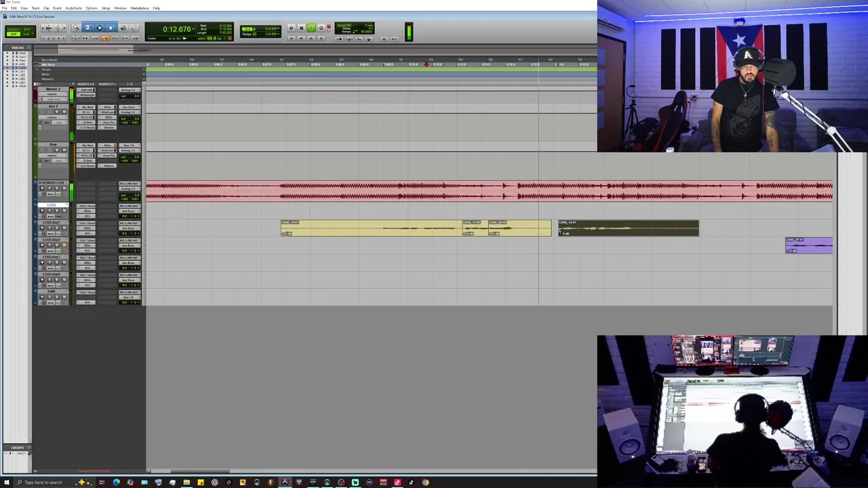Select the Selector tool
This screenshot has width=868, height=488.
[100, 28]
